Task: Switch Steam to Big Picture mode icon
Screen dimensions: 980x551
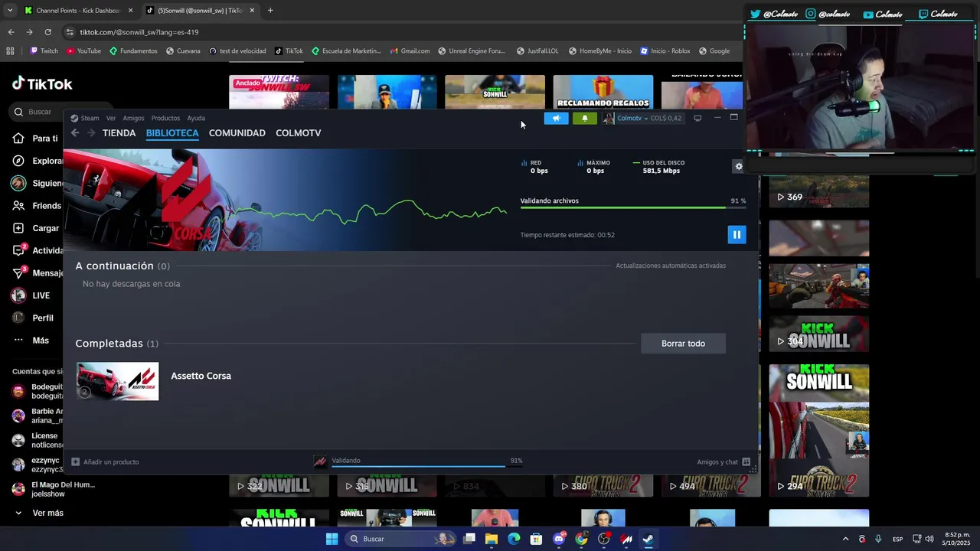Action: 697,118
